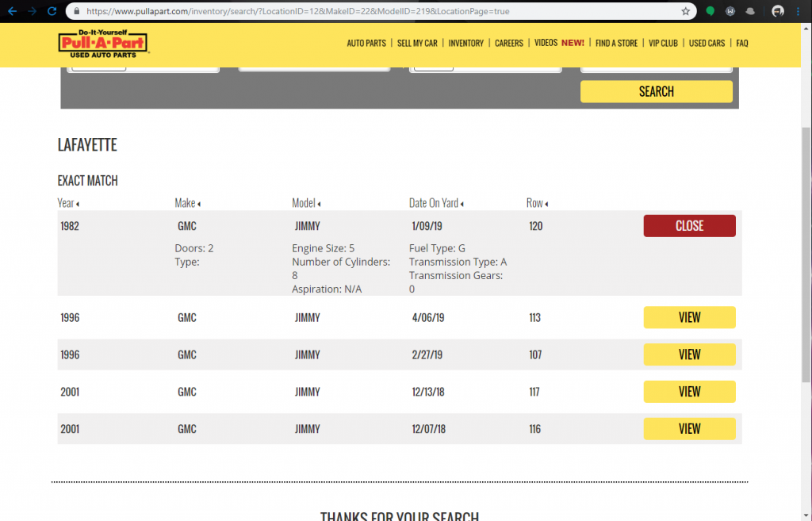Click the date 4/06/19
This screenshot has width=812, height=521.
427,317
